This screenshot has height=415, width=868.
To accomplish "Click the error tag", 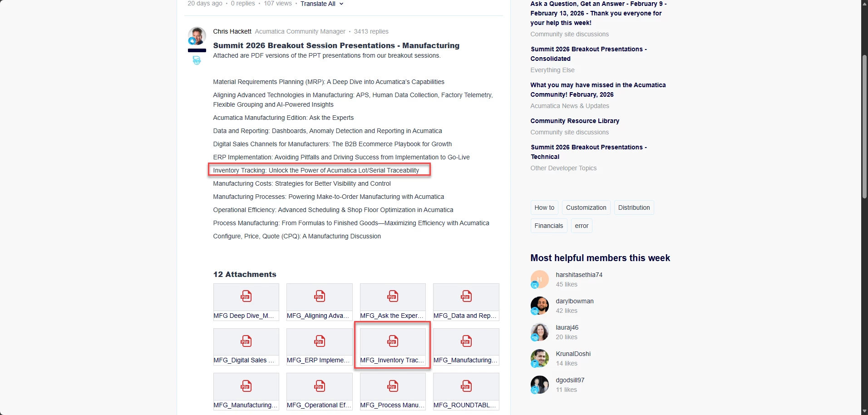I will coord(582,226).
